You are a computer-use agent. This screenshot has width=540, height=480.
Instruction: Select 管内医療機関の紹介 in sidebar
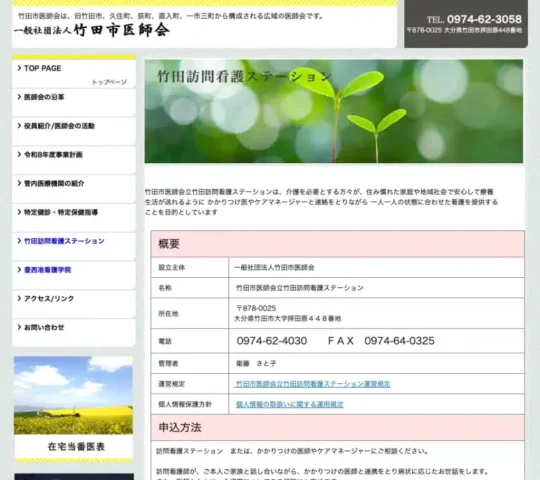coord(74,189)
